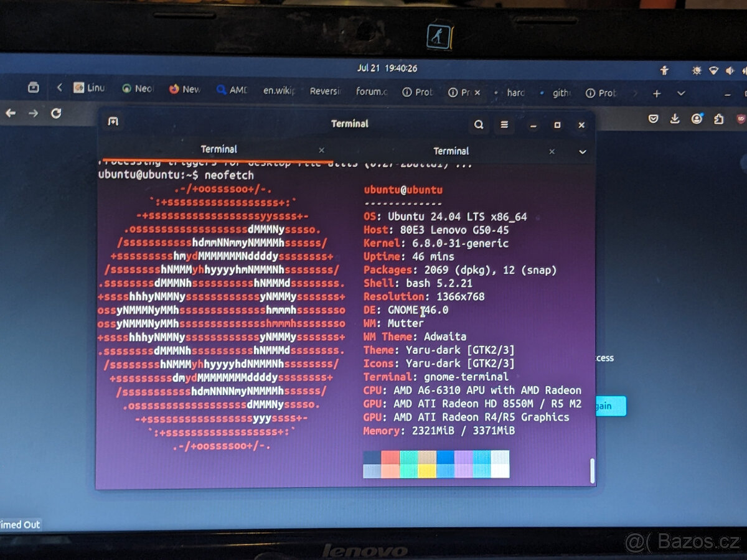Click the 'Memory: 2321MiB / 3371MiB' line
Screen dimensions: 747x560
coord(439,431)
